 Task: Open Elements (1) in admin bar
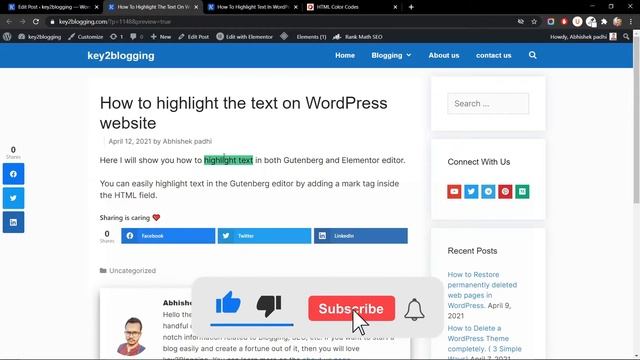pyautogui.click(x=311, y=37)
